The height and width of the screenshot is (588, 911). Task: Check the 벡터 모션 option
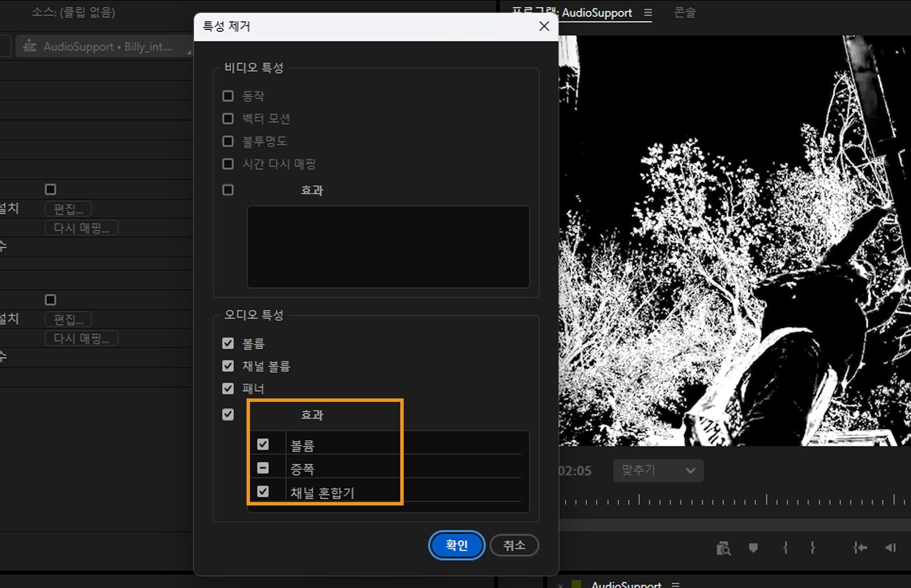coord(228,118)
